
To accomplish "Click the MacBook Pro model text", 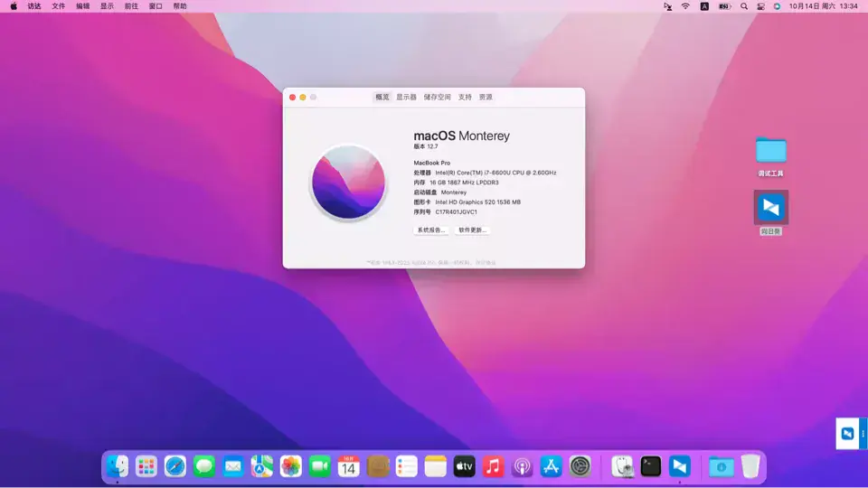I will 432,163.
